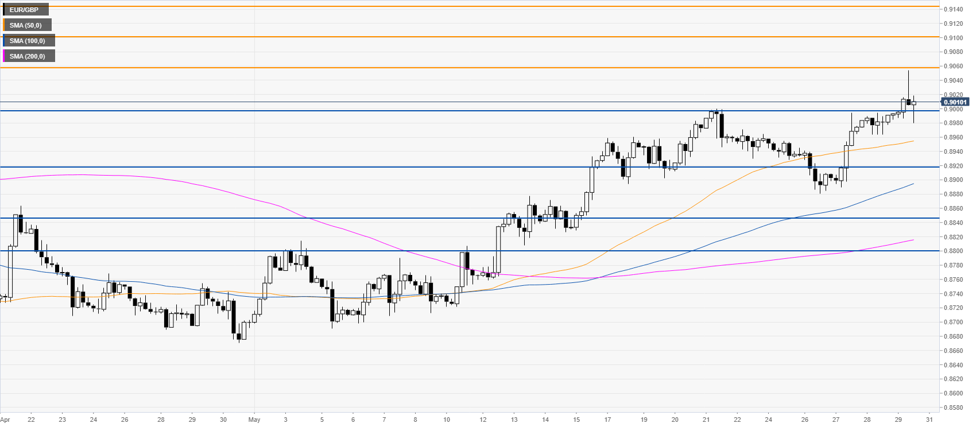Click the Apr date label on time axis
Image resolution: width=980 pixels, height=427 pixels.
[x=5, y=420]
